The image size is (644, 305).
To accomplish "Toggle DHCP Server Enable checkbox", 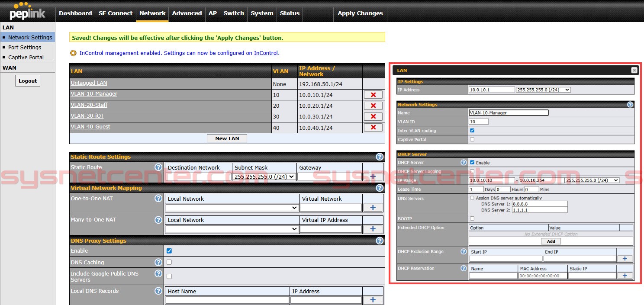I will coord(472,163).
